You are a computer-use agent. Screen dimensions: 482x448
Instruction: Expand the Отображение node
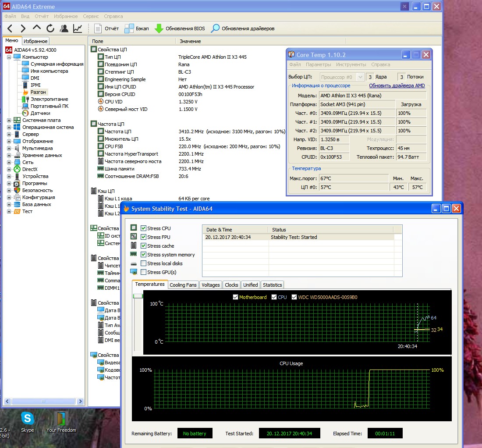point(9,142)
